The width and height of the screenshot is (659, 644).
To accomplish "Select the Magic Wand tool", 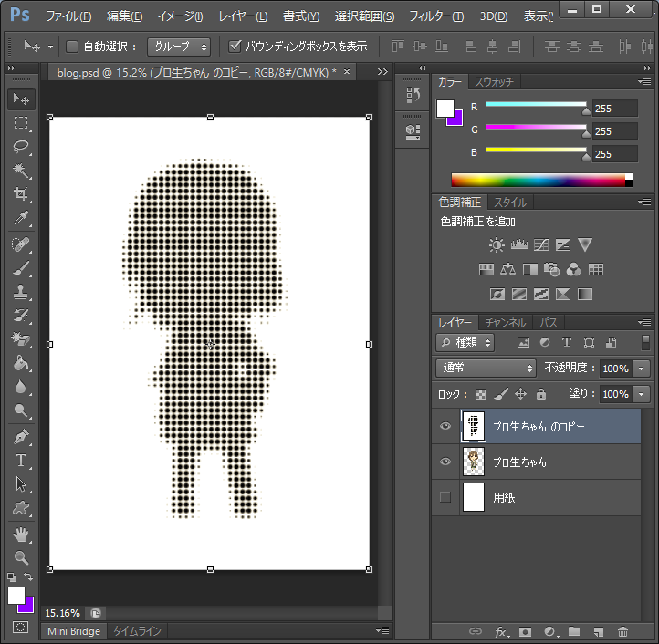I will (21, 171).
